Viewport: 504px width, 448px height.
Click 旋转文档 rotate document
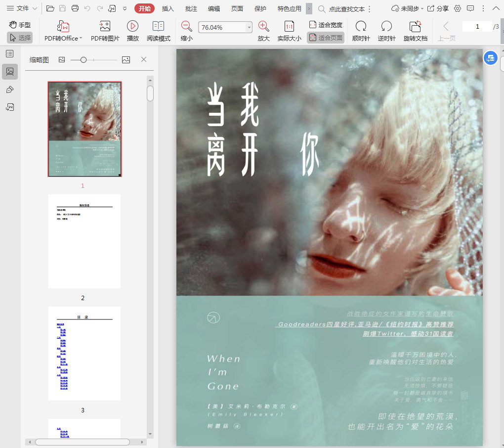click(415, 31)
